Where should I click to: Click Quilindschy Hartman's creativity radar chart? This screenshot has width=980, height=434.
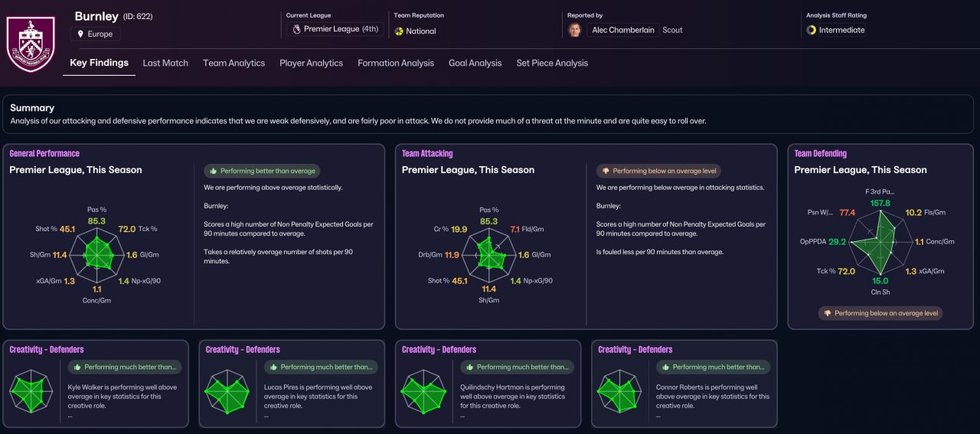(423, 393)
